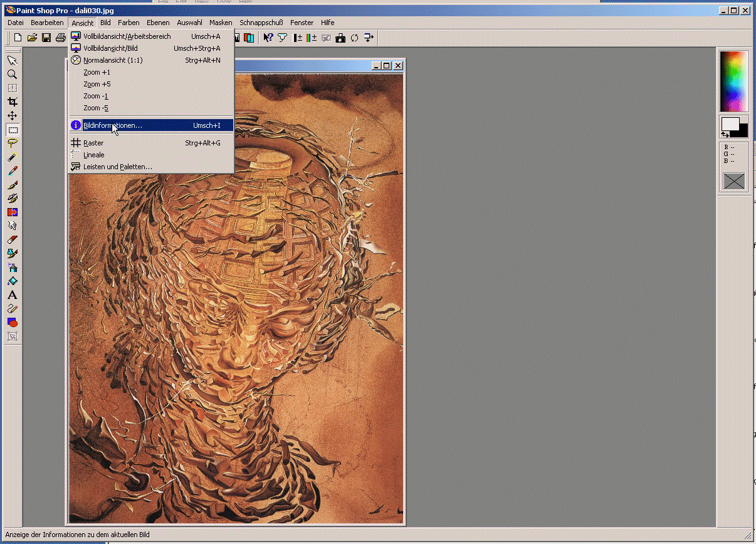Pick a color from the rainbow palette
756x544 pixels.
tap(734, 81)
